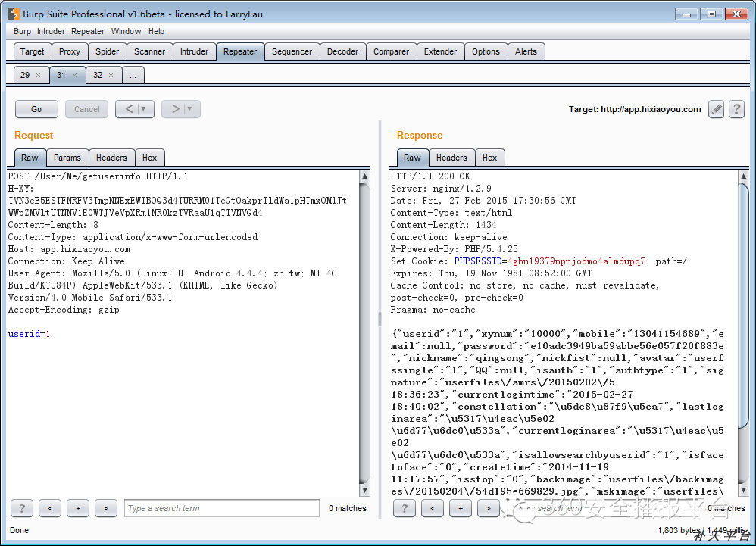Viewport: 756px width, 546px height.
Task: Switch to the Target tab
Action: [x=33, y=51]
